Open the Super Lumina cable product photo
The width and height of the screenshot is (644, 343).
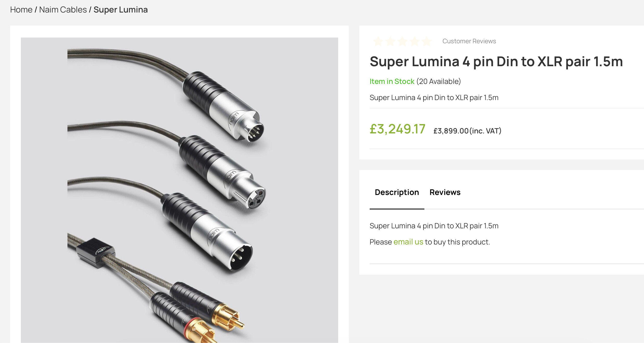(x=179, y=190)
